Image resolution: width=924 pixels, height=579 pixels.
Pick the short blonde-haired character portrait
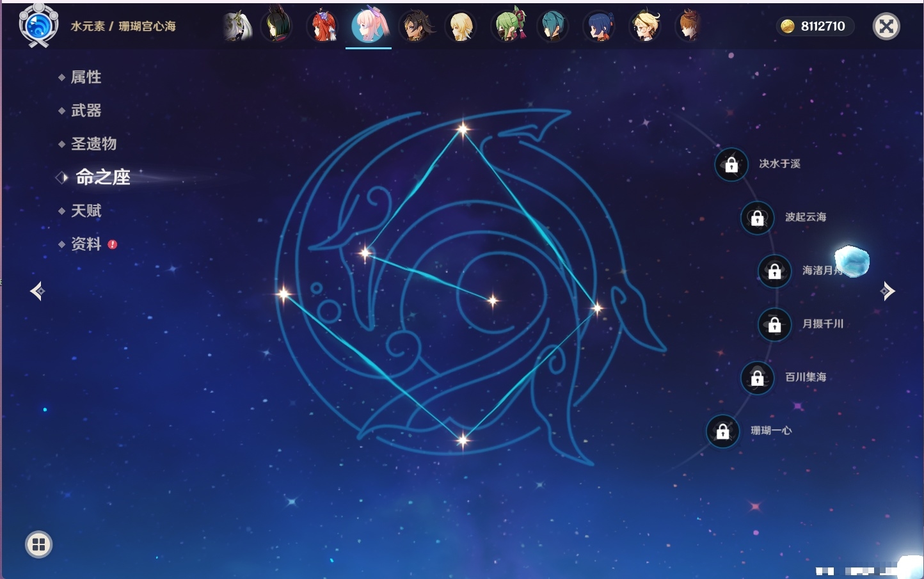[x=461, y=26]
